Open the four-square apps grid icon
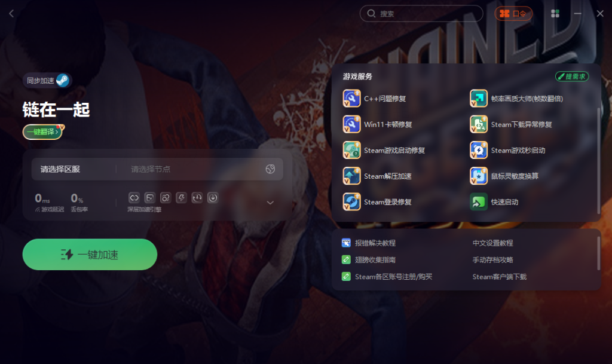Image resolution: width=612 pixels, height=364 pixels. pyautogui.click(x=555, y=14)
